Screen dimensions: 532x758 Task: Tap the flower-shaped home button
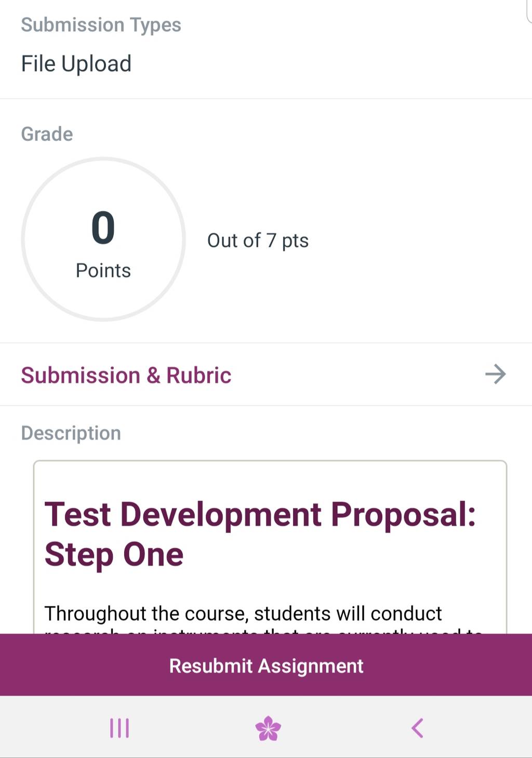click(x=268, y=728)
